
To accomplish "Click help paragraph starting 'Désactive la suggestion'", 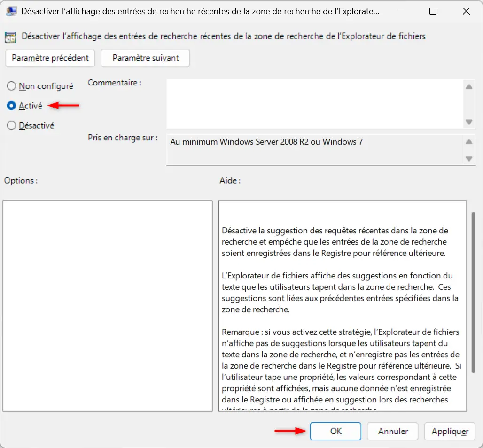I will [335, 242].
